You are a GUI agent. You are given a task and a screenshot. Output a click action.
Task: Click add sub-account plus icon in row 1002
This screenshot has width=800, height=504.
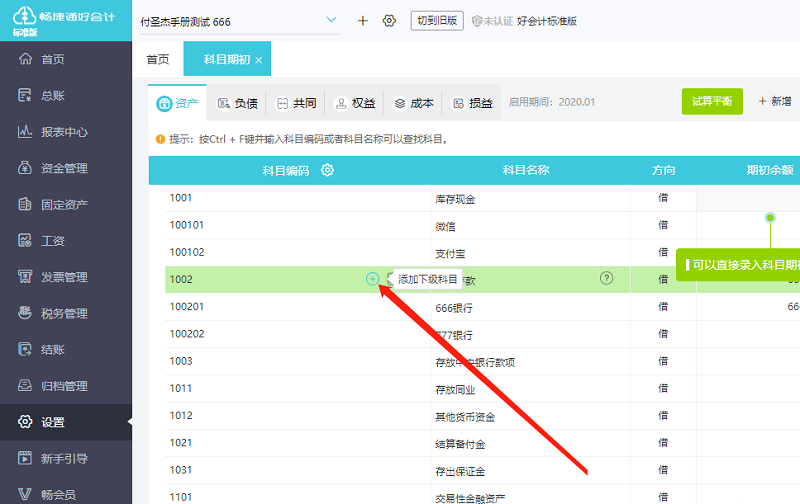[x=372, y=279]
